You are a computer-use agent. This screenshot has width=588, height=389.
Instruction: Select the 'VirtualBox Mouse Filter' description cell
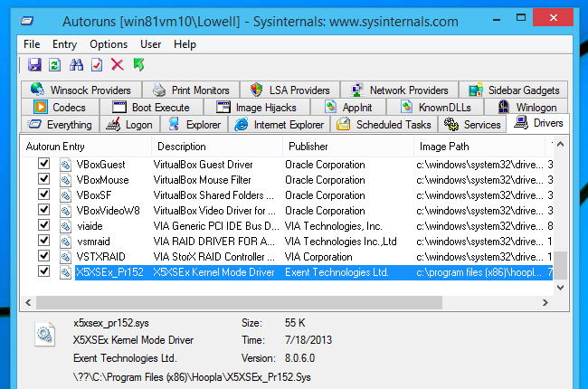point(202,180)
